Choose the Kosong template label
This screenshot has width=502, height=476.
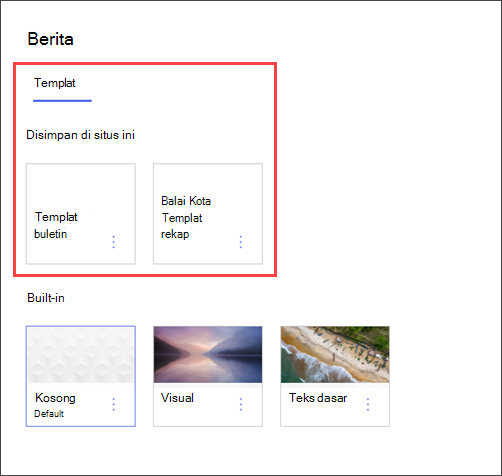click(x=55, y=398)
